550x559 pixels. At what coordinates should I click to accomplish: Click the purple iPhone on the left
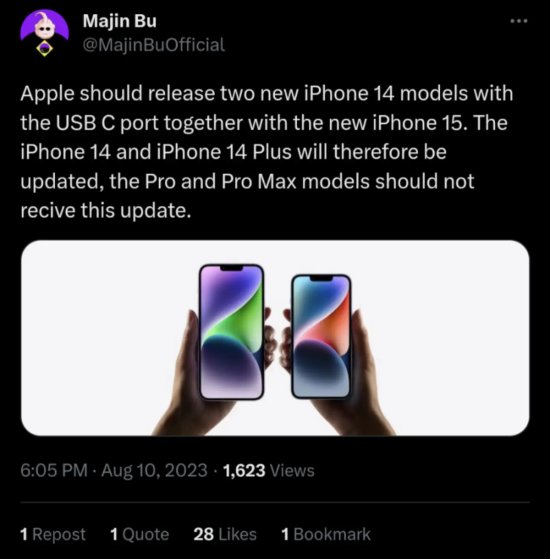[231, 332]
